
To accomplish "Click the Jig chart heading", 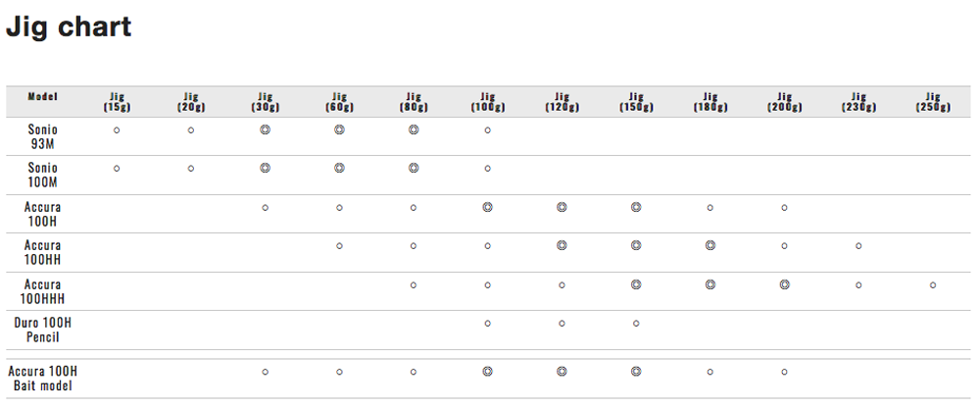I will [69, 26].
